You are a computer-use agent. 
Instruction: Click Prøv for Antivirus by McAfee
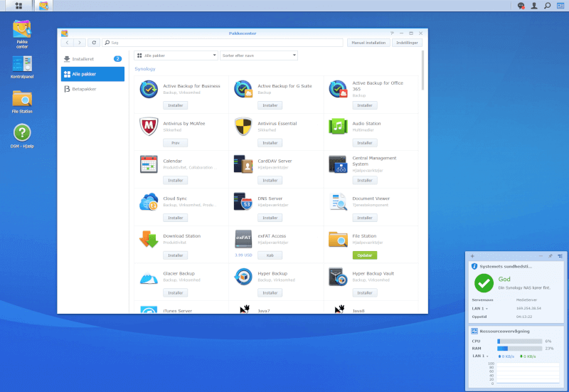[x=175, y=143]
